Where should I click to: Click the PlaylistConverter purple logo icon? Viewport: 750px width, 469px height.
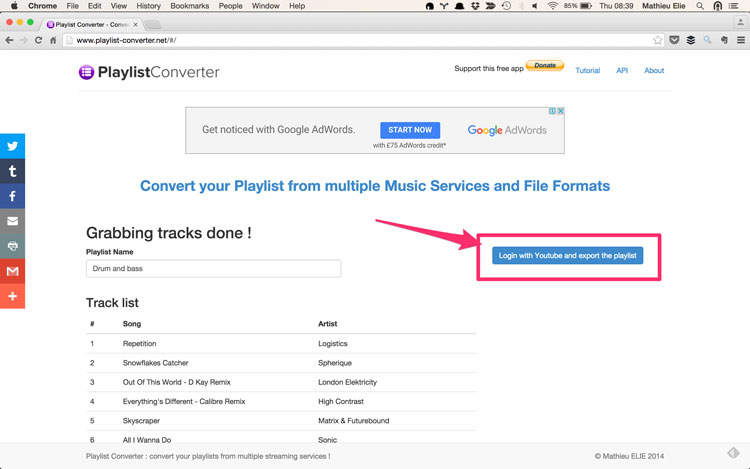tap(86, 72)
